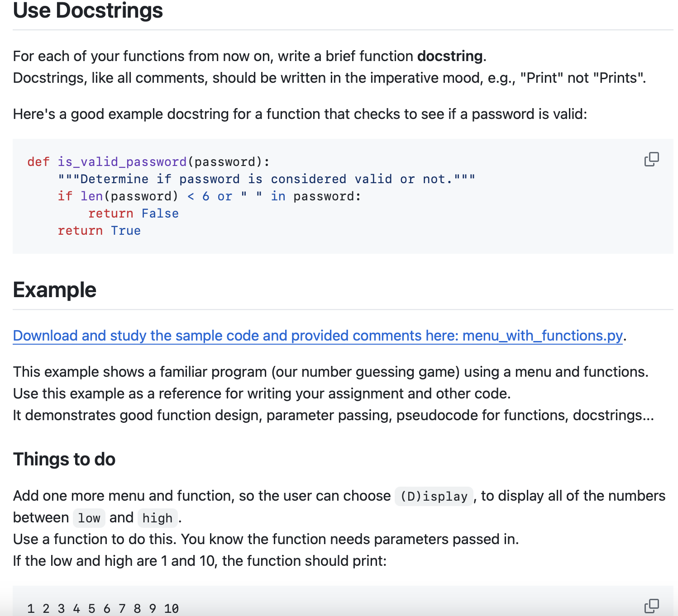Click the 'Use Docstrings' heading
The height and width of the screenshot is (616, 678).
88,10
